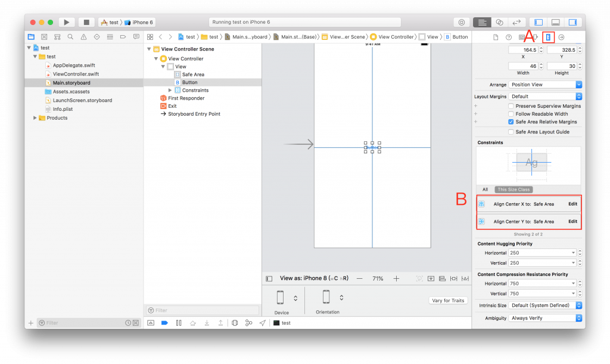Go back in editor history

(x=160, y=37)
